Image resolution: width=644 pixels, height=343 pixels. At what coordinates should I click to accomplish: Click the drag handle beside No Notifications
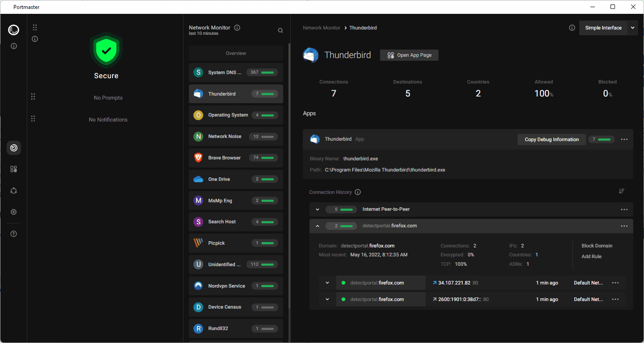pyautogui.click(x=33, y=119)
